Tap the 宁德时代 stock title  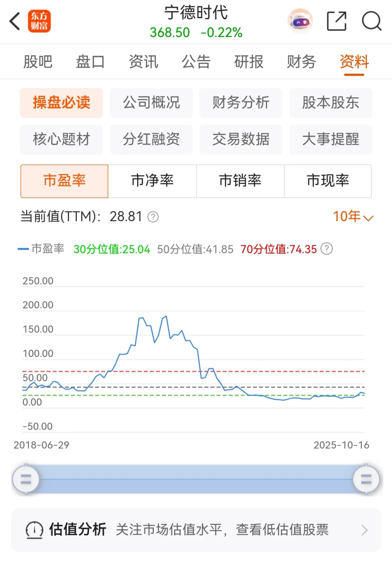click(196, 13)
